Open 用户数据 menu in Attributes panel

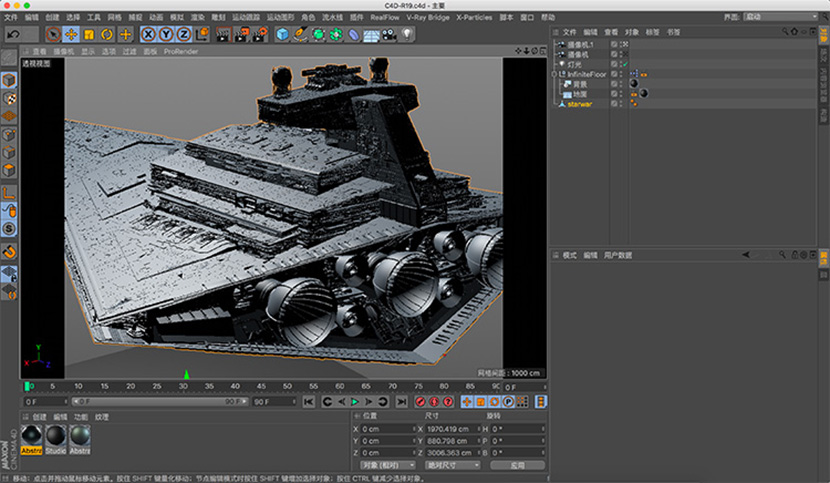(x=618, y=255)
